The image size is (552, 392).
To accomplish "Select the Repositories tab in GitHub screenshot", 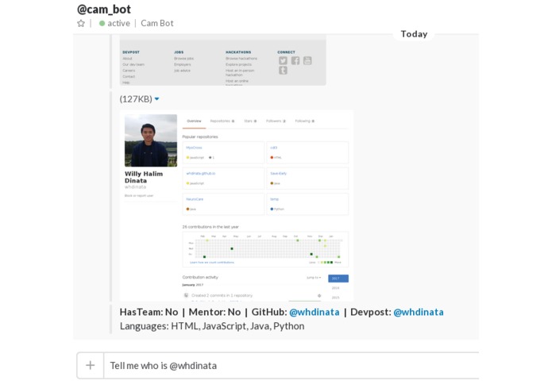I will (x=222, y=121).
